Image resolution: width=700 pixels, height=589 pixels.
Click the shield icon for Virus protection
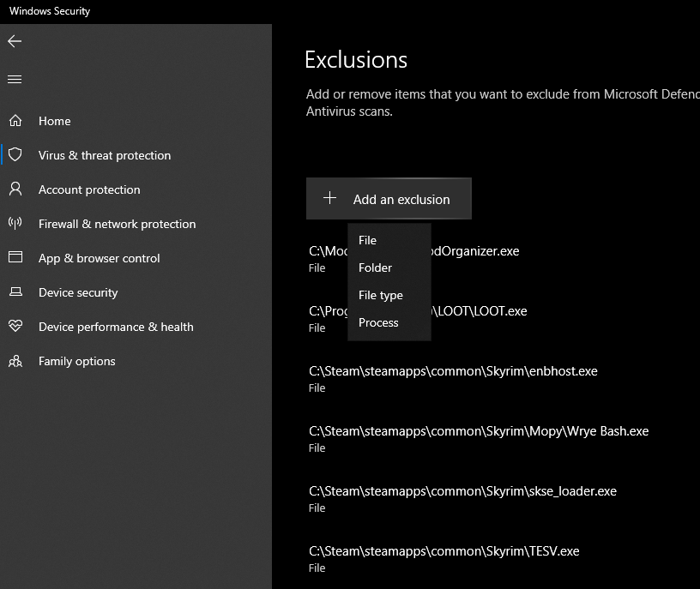15,155
